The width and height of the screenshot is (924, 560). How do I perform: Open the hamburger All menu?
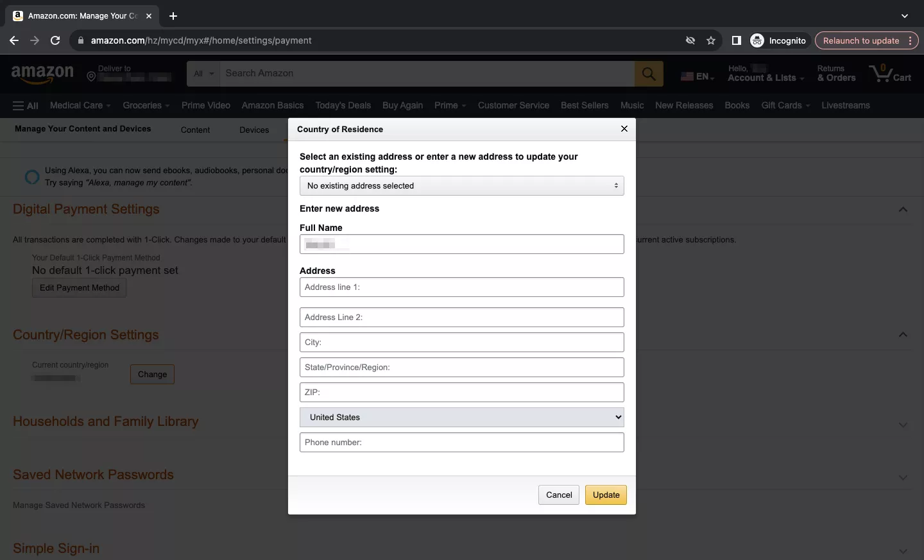pos(26,106)
